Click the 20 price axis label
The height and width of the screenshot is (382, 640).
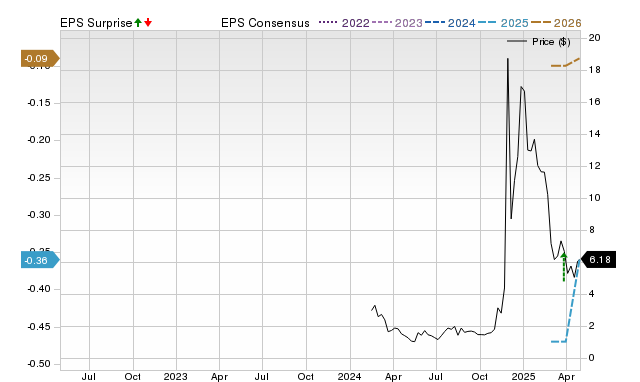[x=594, y=38]
